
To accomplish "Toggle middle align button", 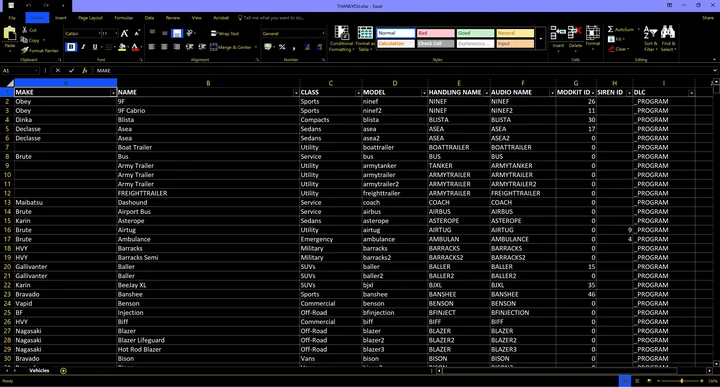I will click(x=164, y=33).
